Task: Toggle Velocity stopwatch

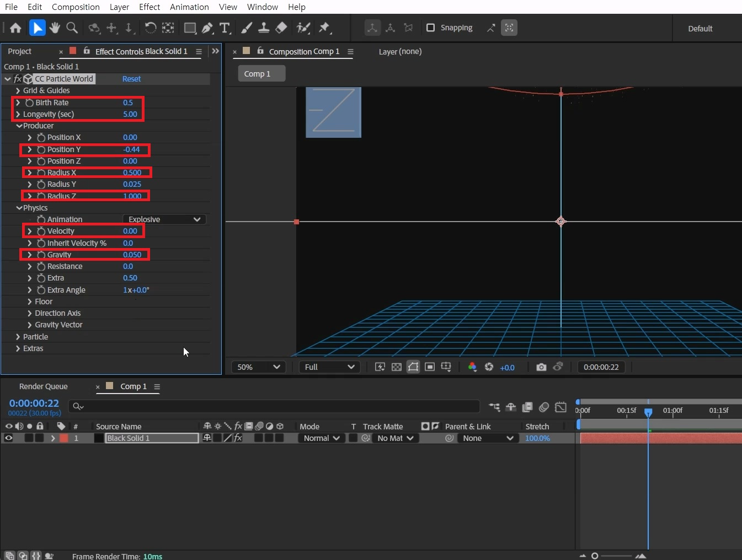Action: click(41, 231)
